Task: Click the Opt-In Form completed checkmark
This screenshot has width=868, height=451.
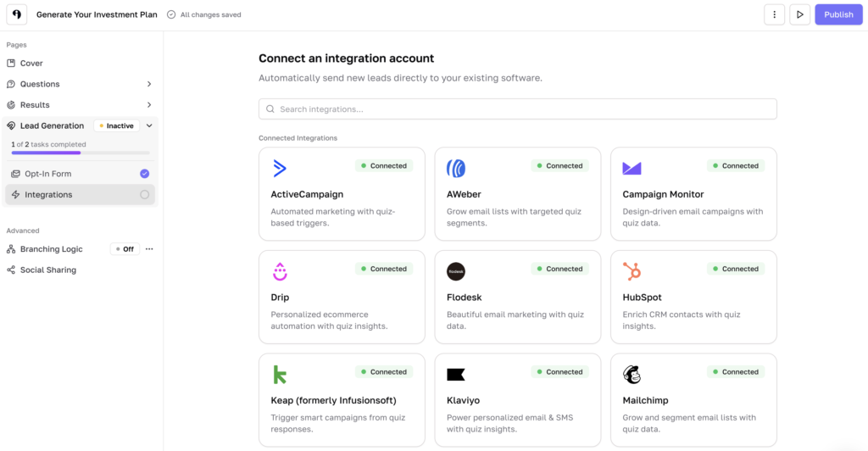Action: (x=144, y=174)
